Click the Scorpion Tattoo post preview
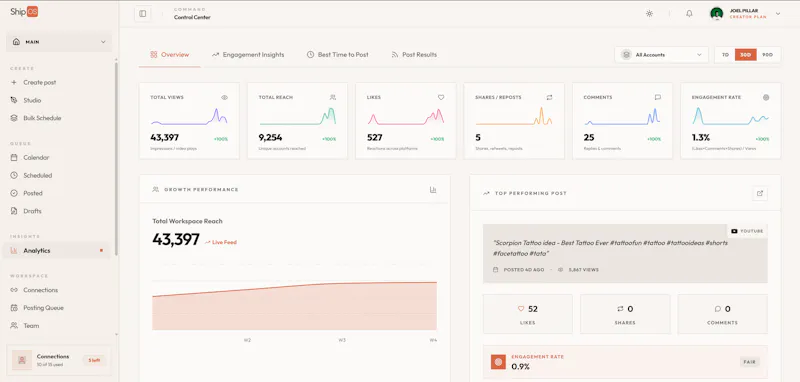 (625, 253)
